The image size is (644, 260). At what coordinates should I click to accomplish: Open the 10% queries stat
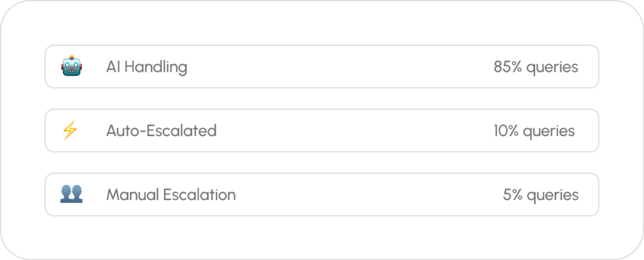coord(534,130)
